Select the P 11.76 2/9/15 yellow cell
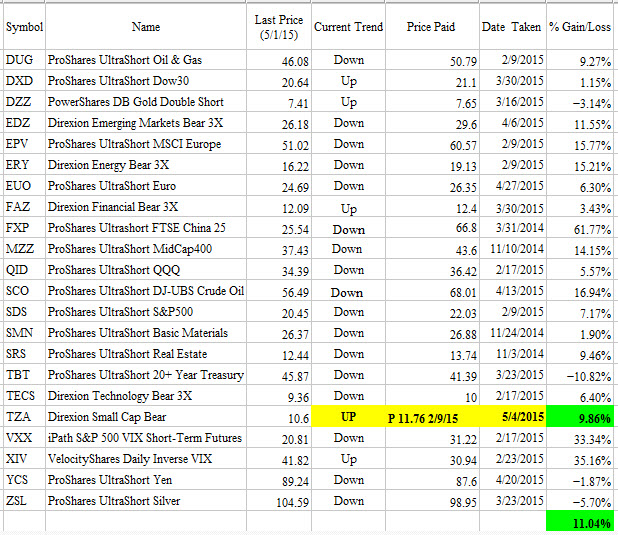This screenshot has width=618, height=535. point(432,417)
